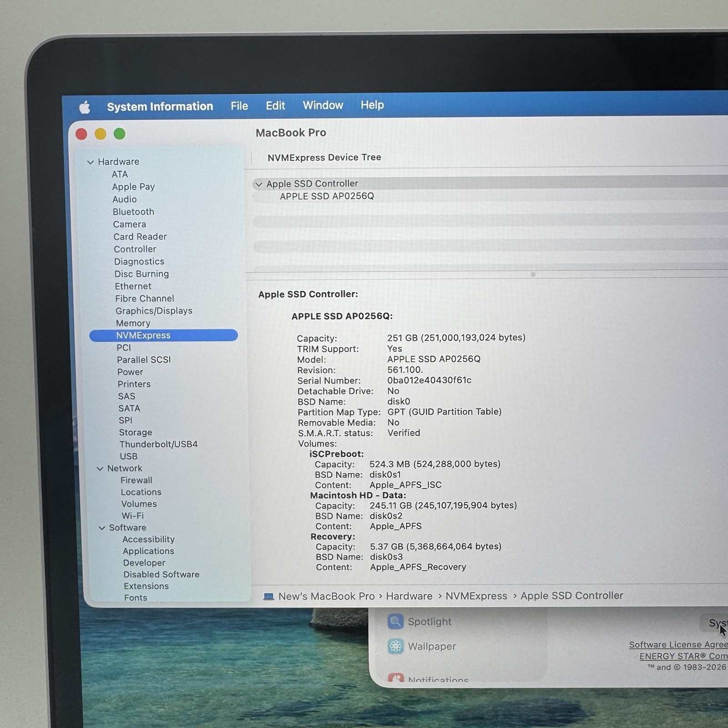Select SAS in the sidebar
728x728 pixels.
coord(126,396)
